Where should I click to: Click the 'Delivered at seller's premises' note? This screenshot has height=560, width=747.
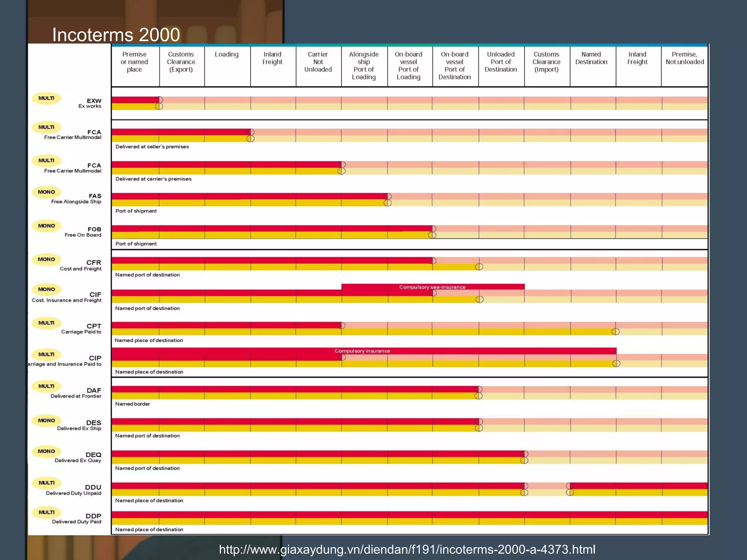click(152, 147)
